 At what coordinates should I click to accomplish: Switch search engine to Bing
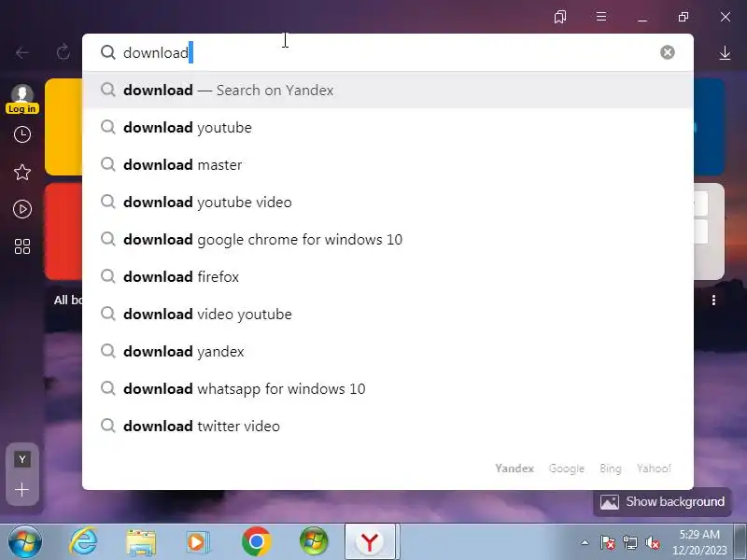tap(611, 469)
